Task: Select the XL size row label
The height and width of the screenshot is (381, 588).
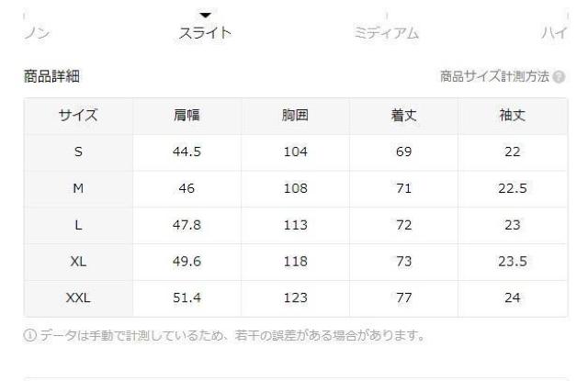Action: [78, 262]
